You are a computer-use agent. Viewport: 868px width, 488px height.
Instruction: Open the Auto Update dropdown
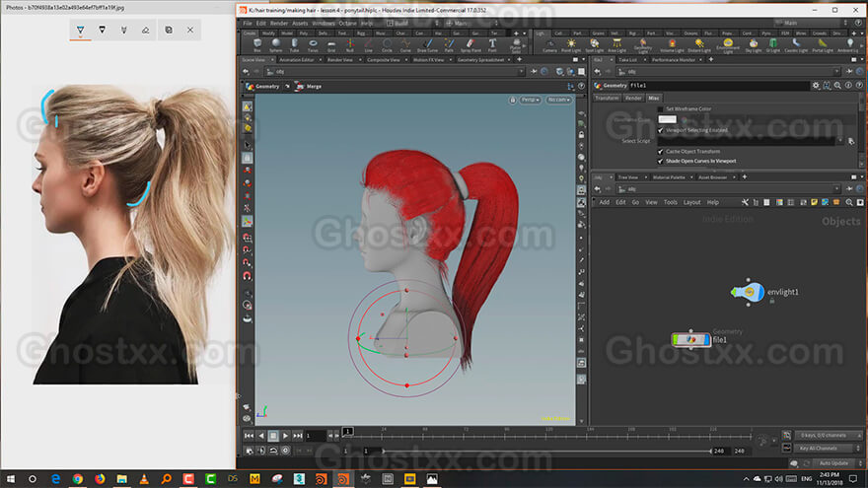[x=835, y=463]
